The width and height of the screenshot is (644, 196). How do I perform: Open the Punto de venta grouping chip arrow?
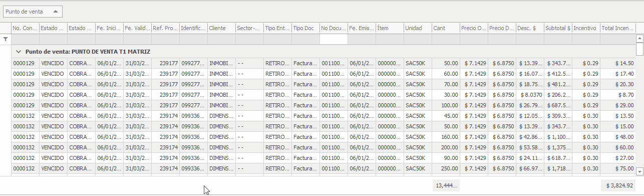click(x=55, y=11)
